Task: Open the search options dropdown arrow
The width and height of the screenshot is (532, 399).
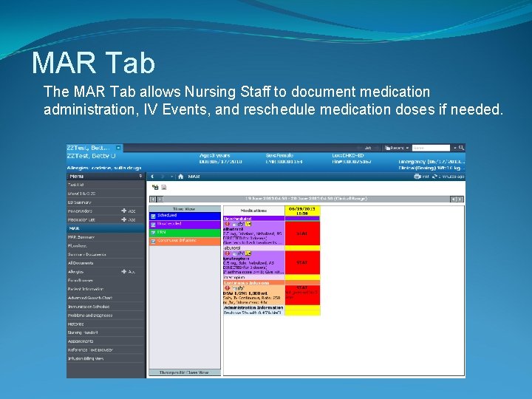Action: 455,148
